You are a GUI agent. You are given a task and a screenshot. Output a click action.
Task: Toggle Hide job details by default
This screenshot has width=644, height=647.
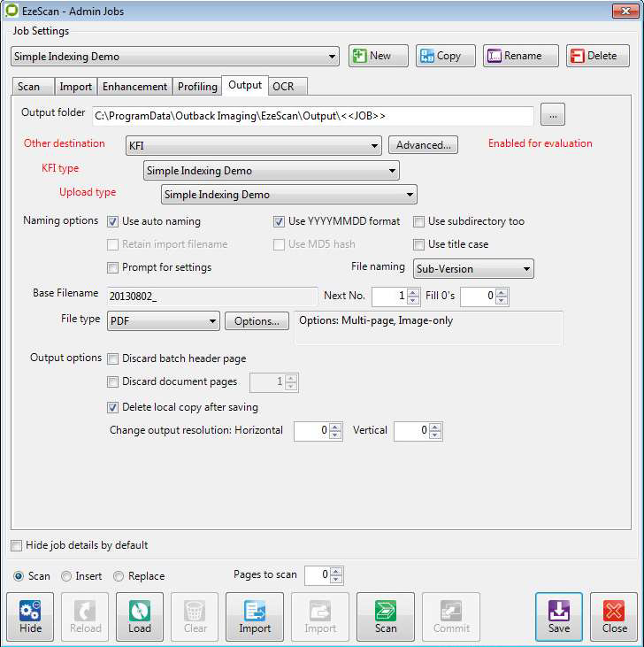(17, 545)
